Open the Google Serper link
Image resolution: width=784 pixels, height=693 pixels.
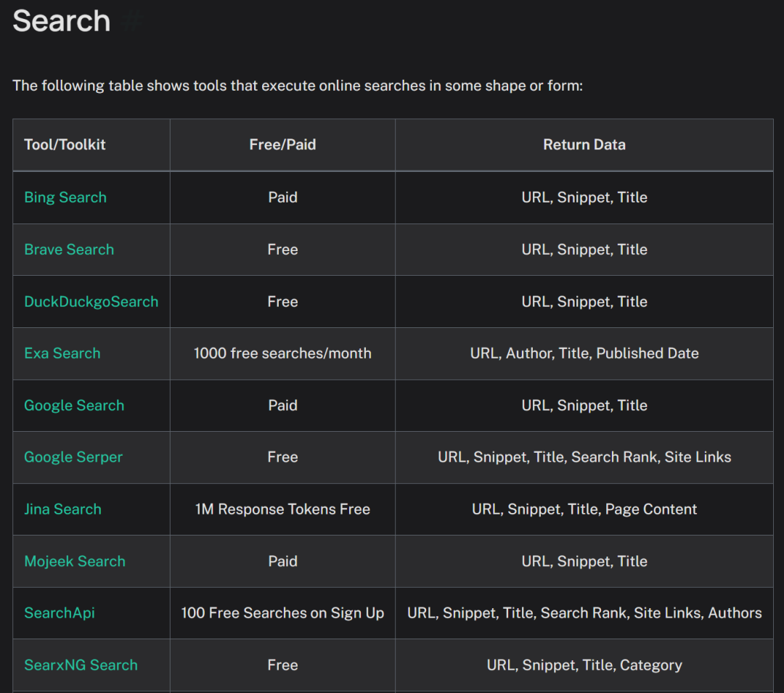[73, 457]
